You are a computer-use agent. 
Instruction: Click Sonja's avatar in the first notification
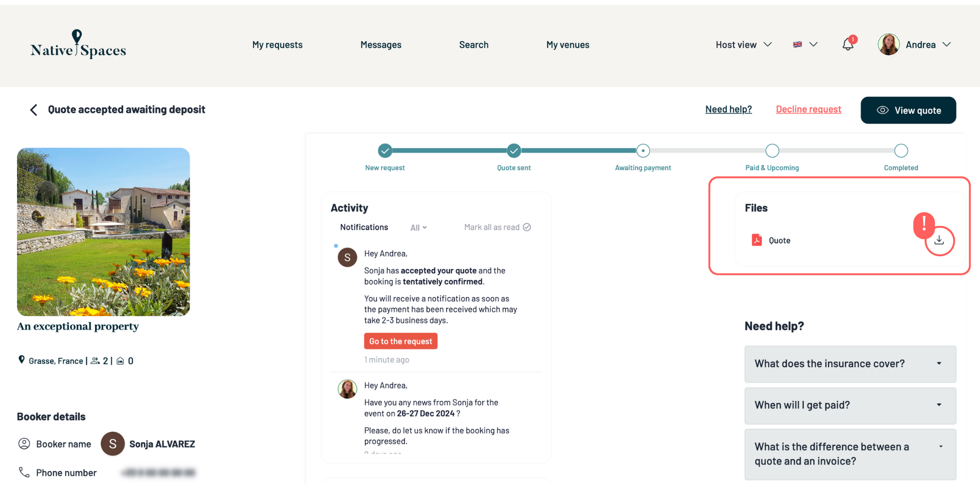tap(347, 257)
